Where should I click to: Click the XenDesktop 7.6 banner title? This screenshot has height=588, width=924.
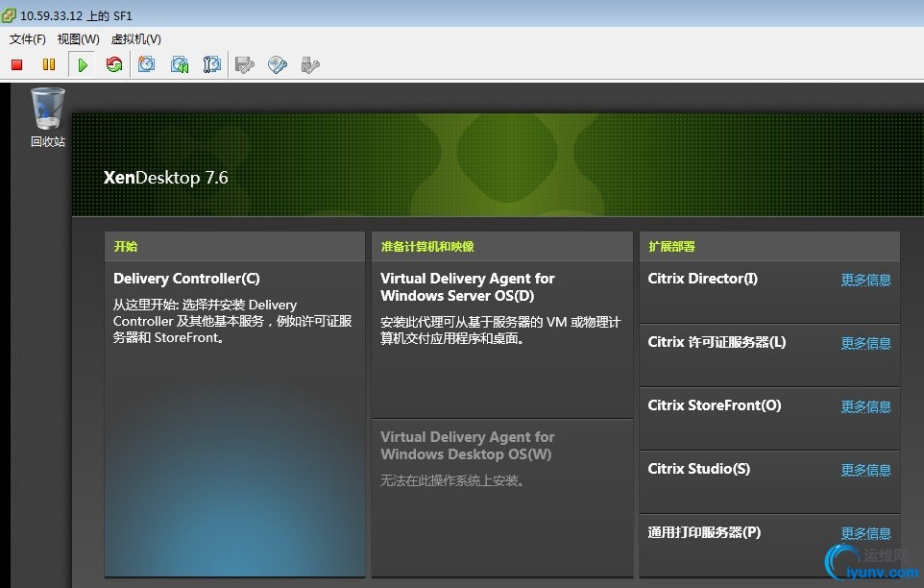tap(165, 178)
